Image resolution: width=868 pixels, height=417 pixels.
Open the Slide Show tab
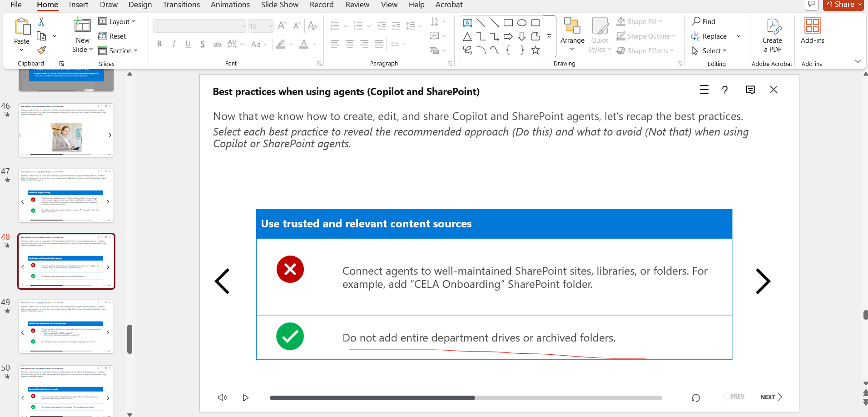coord(279,5)
